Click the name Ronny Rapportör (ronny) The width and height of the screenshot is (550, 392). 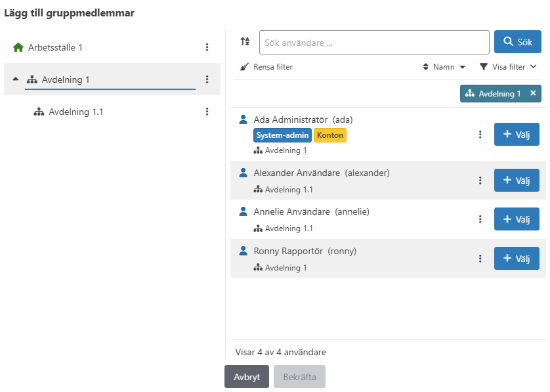click(305, 251)
